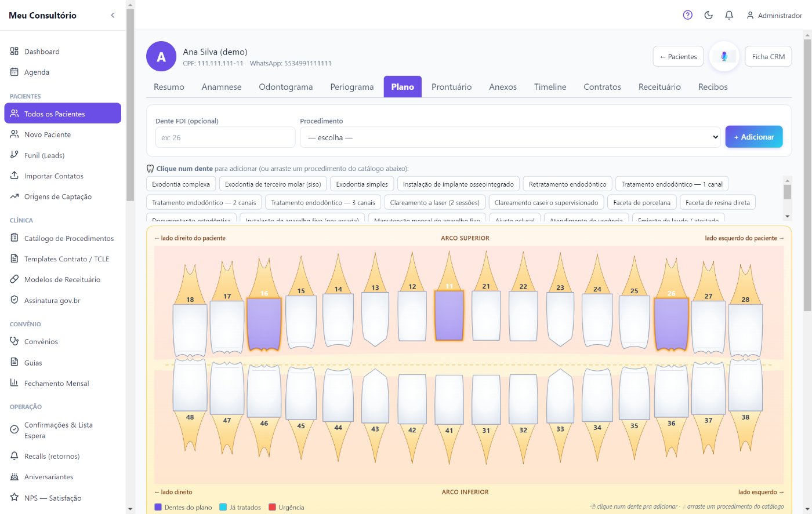Viewport: 812px width, 514px height.
Task: Click the red Urgência legend swatch
Action: (273, 507)
